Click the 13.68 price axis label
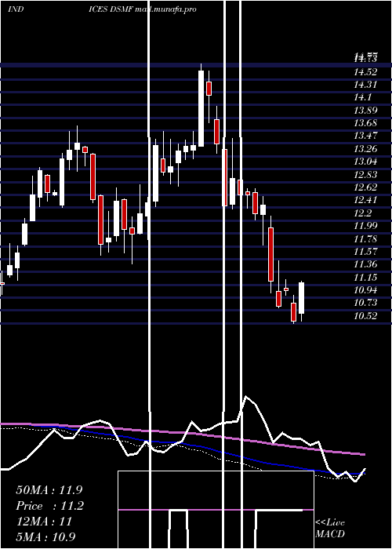This screenshot has width=392, height=549. point(366,123)
